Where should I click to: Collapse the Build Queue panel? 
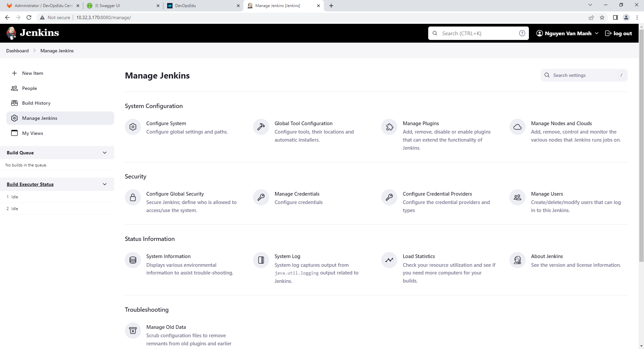pyautogui.click(x=105, y=153)
